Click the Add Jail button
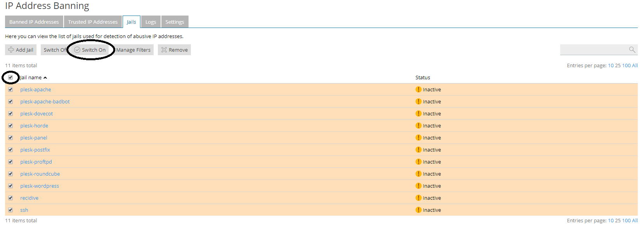Image resolution: width=644 pixels, height=239 pixels. [21, 50]
